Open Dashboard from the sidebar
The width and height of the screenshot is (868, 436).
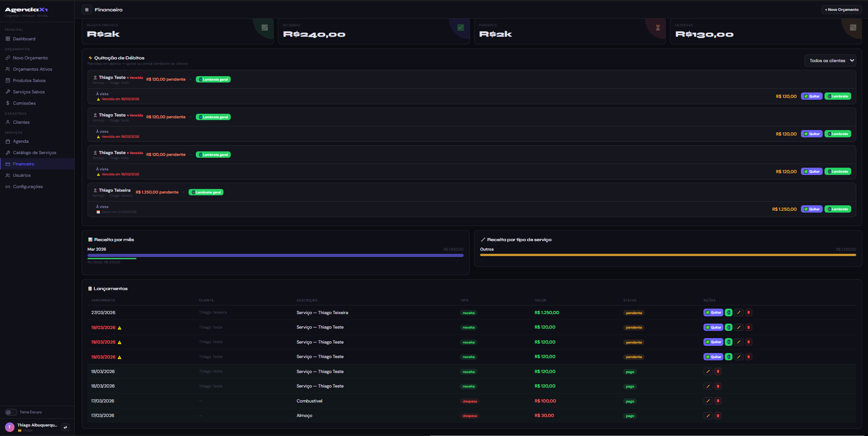(x=24, y=39)
